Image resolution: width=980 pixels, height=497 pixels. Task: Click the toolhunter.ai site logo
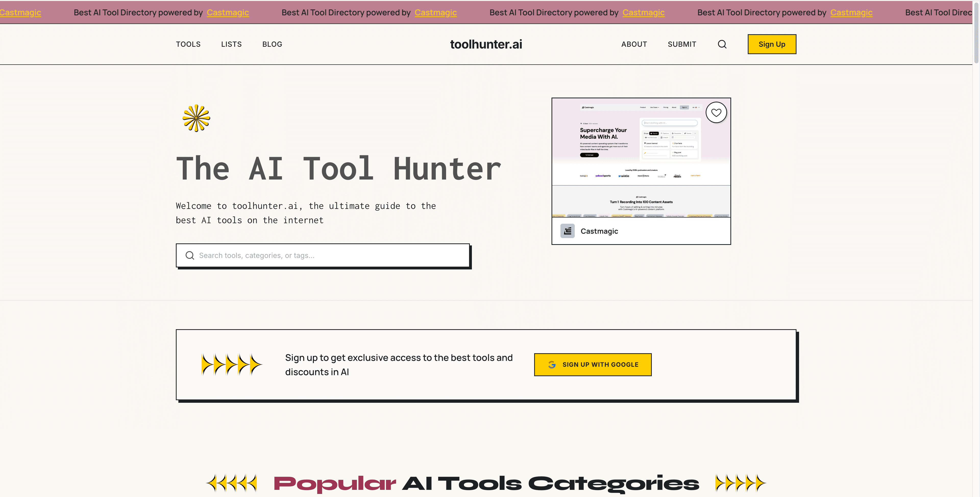[x=486, y=44]
